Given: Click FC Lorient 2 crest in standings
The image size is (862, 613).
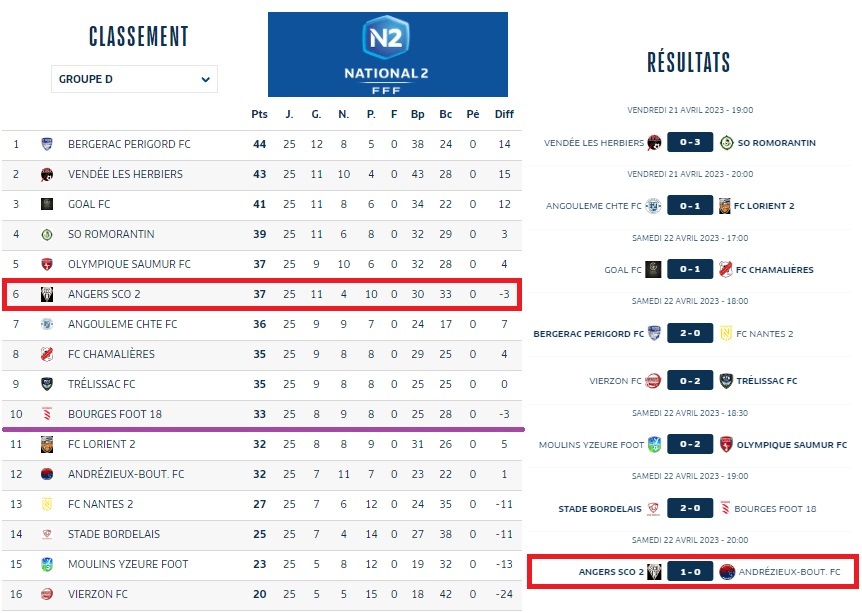Looking at the screenshot, I should 46,444.
